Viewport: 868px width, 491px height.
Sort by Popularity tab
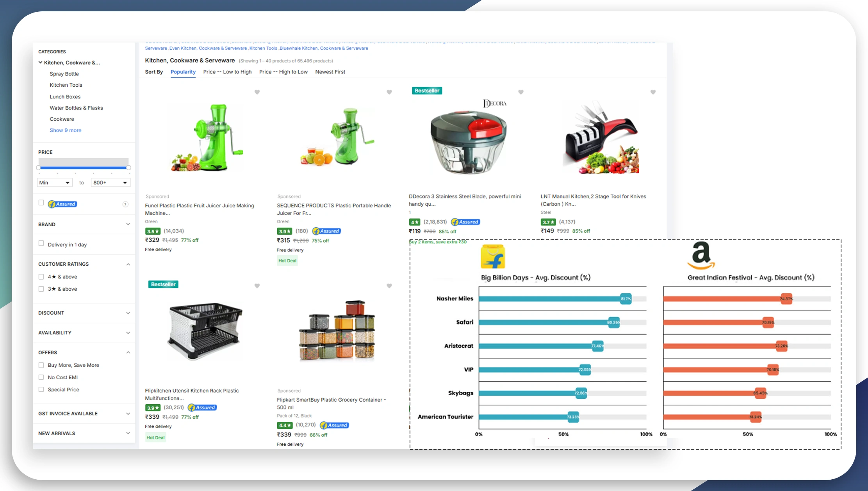[x=183, y=72]
